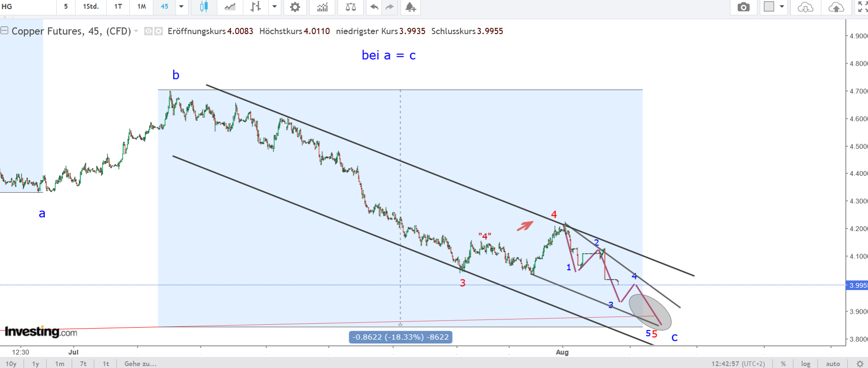The height and width of the screenshot is (368, 868).
Task: Select the quoted "4" red label
Action: click(x=485, y=236)
